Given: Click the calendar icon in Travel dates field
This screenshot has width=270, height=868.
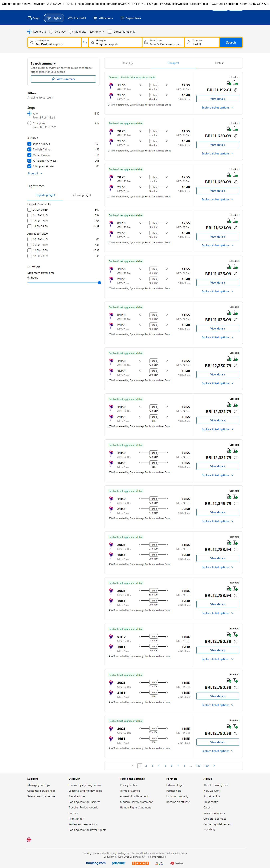Looking at the screenshot, I should click(x=146, y=42).
